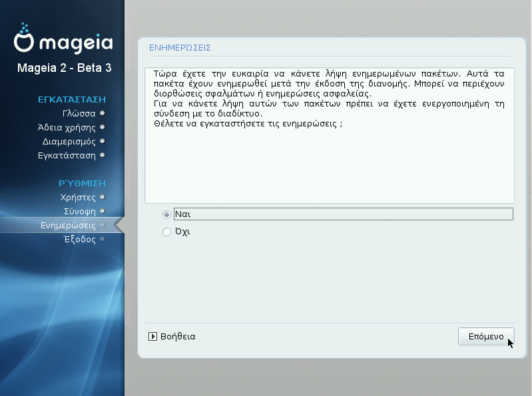Click the updates description text area
532x396 pixels.
click(x=330, y=135)
